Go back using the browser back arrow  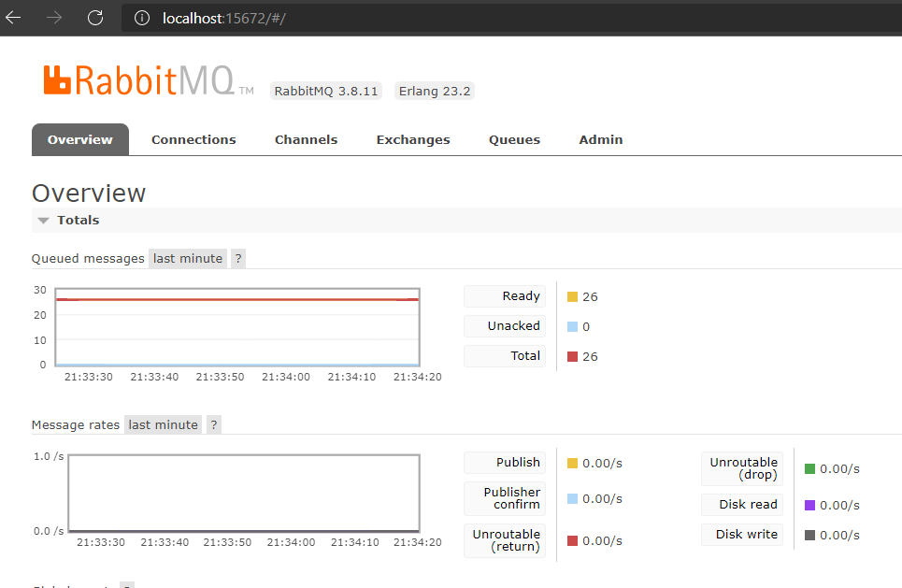pos(13,18)
